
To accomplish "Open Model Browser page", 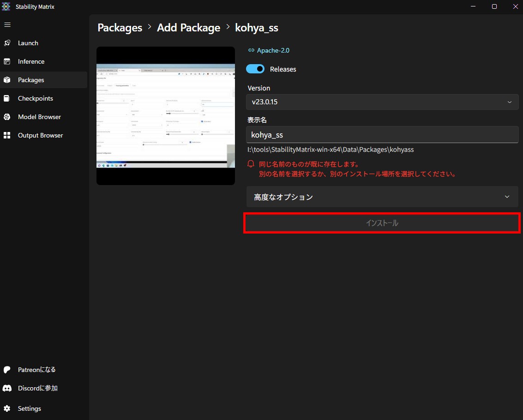I will (44, 117).
